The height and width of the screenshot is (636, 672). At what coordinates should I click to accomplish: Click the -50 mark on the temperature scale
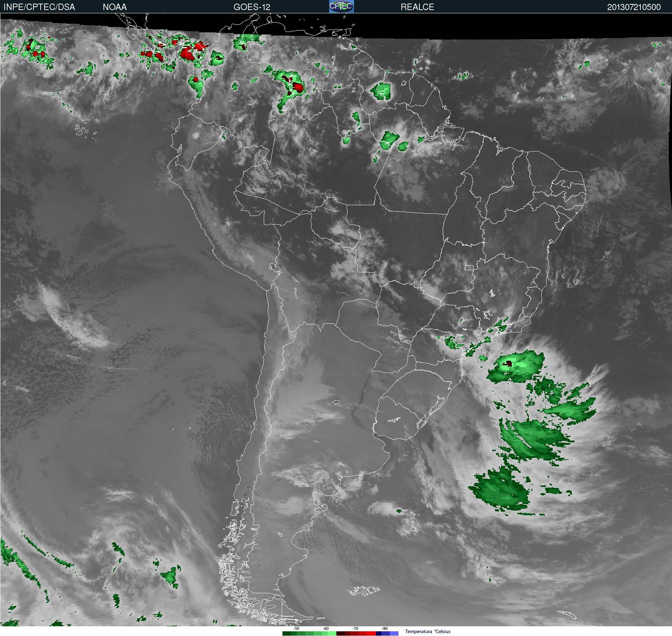click(x=296, y=628)
